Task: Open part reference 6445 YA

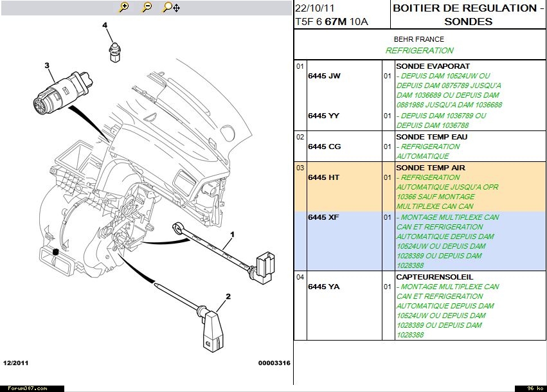Action: pos(323,287)
